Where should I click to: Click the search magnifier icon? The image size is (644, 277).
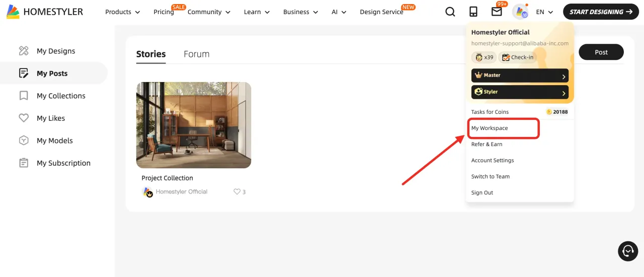point(450,12)
